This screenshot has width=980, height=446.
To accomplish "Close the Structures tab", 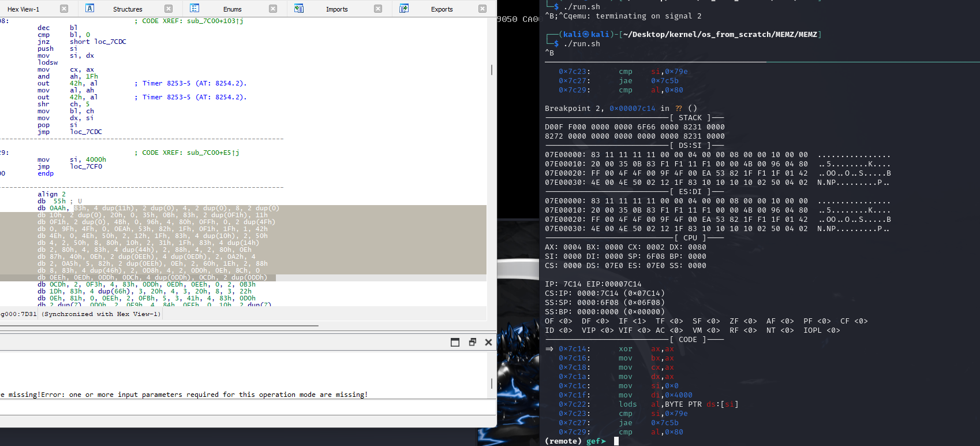I will point(169,9).
